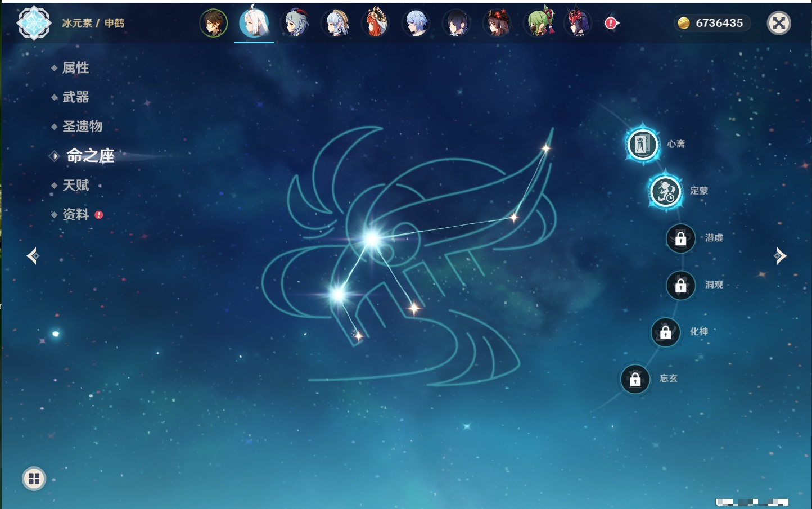Click the Mora balance 6736435
The width and height of the screenshot is (812, 509).
coord(719,23)
